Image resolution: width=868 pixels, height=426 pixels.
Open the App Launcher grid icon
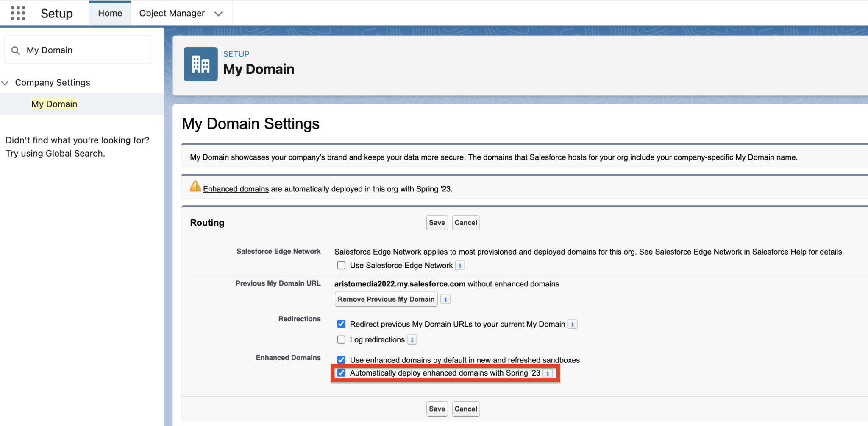[x=18, y=13]
